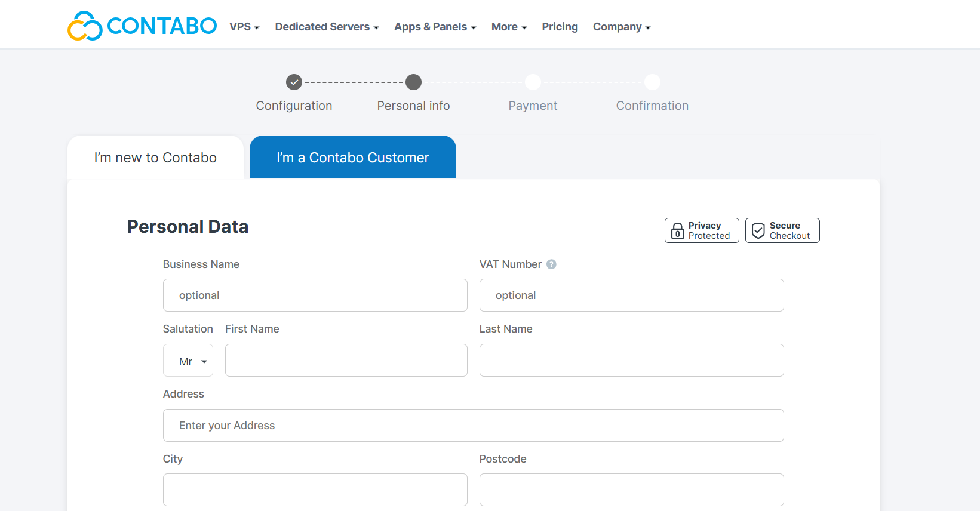Click into the Last Name field
980x511 pixels.
(x=632, y=361)
